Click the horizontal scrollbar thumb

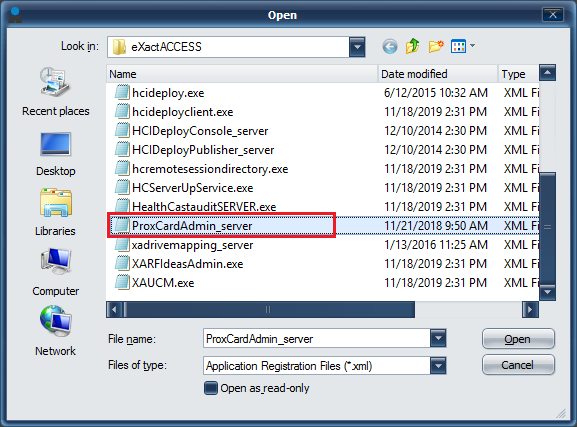(269, 310)
